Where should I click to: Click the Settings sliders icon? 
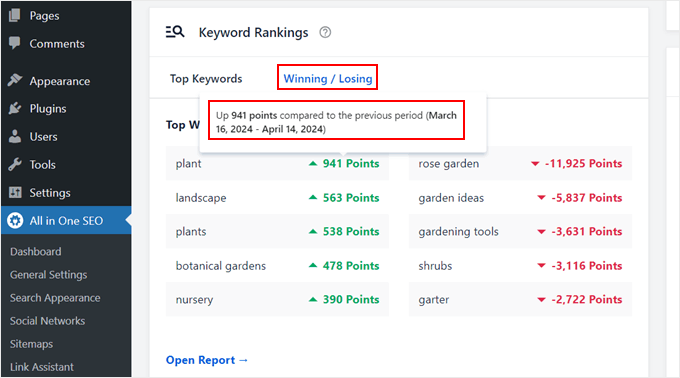(x=15, y=192)
